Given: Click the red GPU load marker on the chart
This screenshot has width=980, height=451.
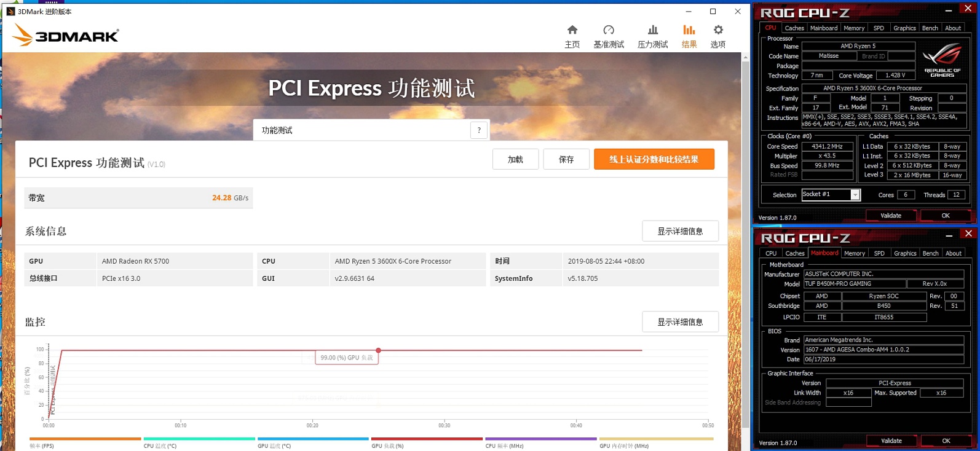Looking at the screenshot, I should coord(378,350).
